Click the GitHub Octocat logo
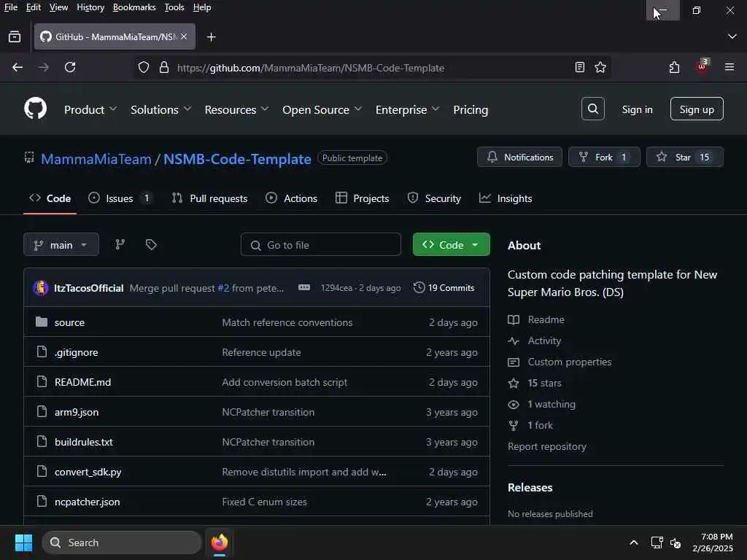The width and height of the screenshot is (747, 560). (x=35, y=109)
